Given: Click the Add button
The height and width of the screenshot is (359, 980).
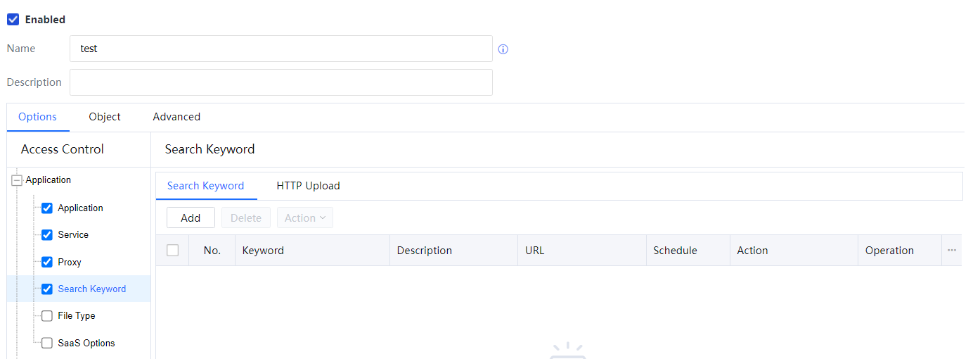Looking at the screenshot, I should point(191,218).
